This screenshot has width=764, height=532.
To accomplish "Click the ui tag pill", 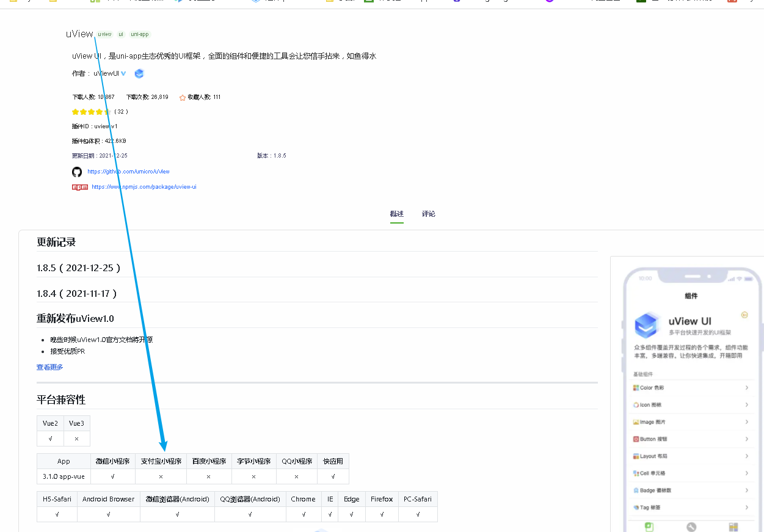I will click(x=121, y=34).
